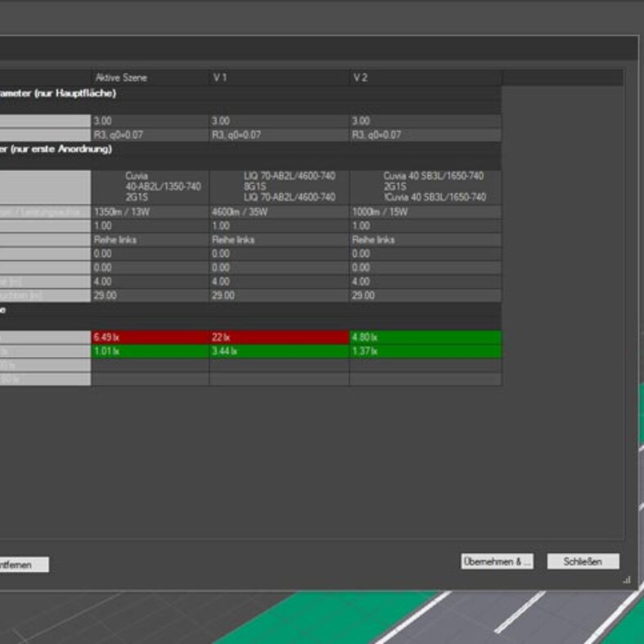Select the green 3.44 lx cell
Image resolution: width=644 pixels, height=644 pixels.
[x=278, y=351]
